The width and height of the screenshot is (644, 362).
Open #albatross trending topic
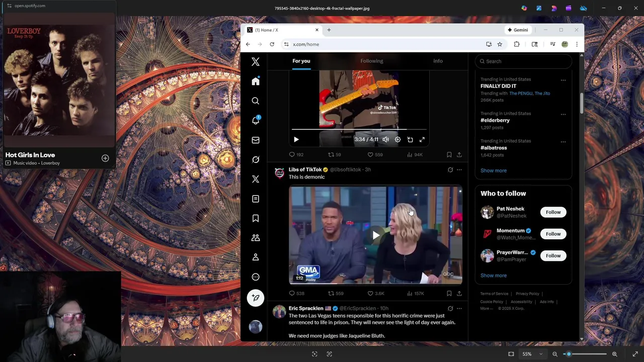tap(494, 148)
